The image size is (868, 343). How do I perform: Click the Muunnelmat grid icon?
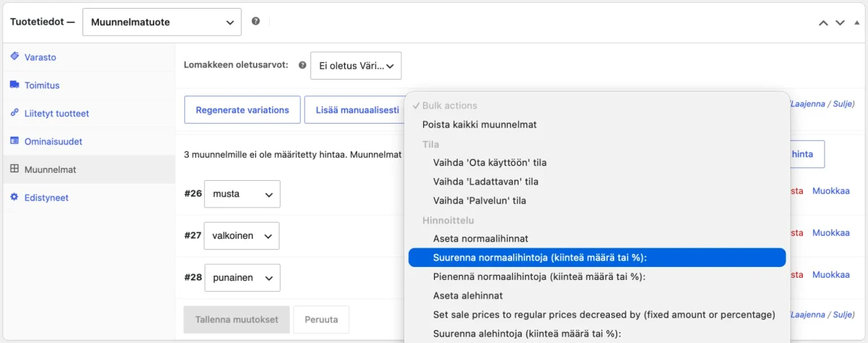[14, 169]
